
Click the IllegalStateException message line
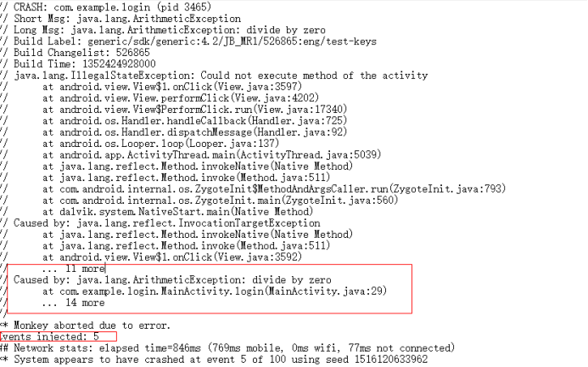click(221, 76)
